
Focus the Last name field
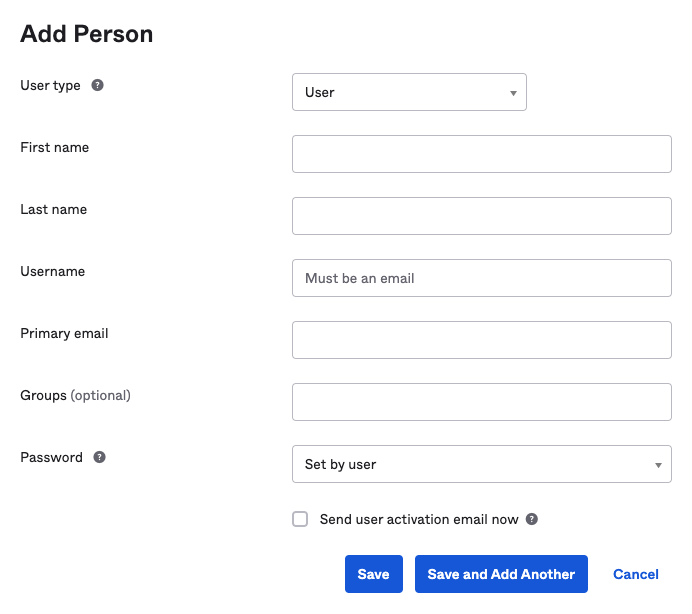(x=481, y=216)
